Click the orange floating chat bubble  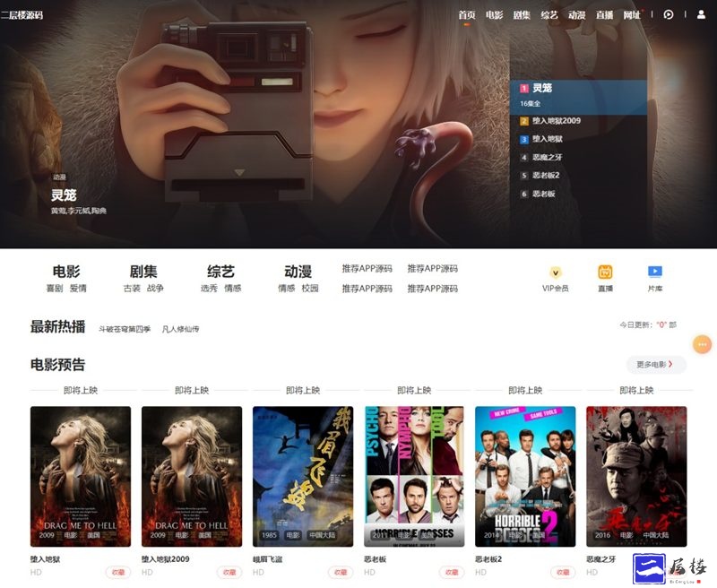[x=702, y=344]
